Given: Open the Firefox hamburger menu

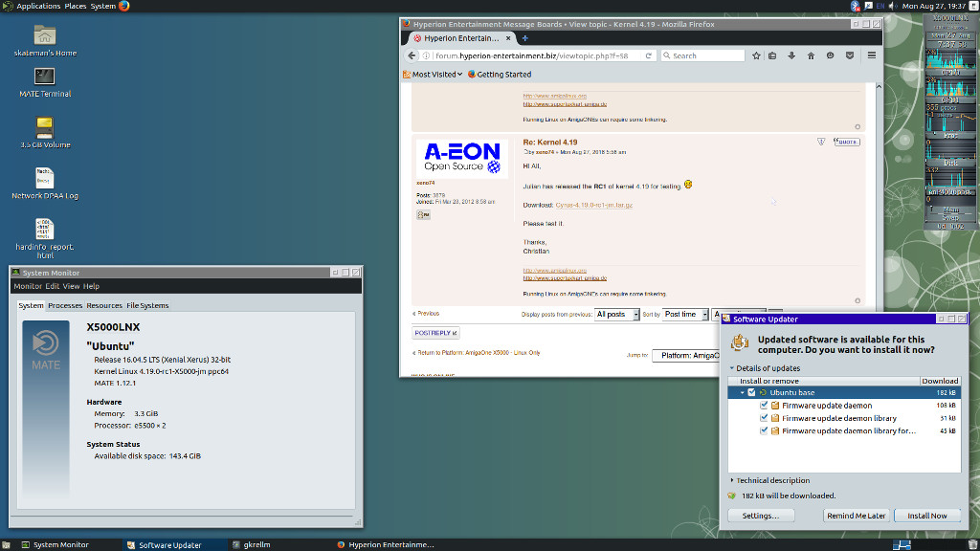Looking at the screenshot, I should 871,55.
